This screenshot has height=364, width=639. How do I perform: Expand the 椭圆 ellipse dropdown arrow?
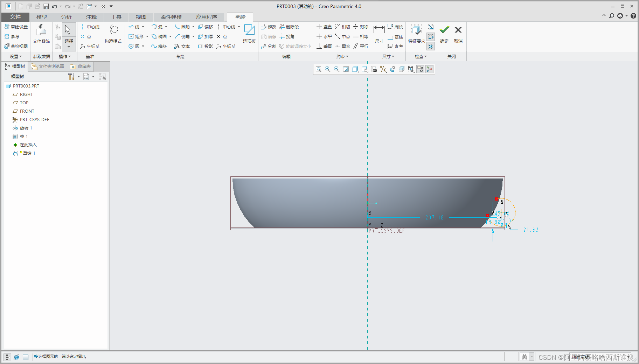[171, 36]
